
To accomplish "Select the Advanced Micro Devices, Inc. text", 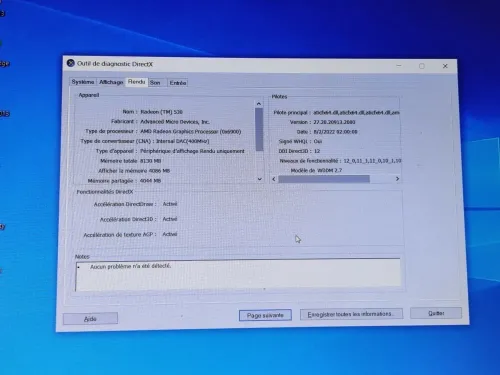I will [175, 122].
